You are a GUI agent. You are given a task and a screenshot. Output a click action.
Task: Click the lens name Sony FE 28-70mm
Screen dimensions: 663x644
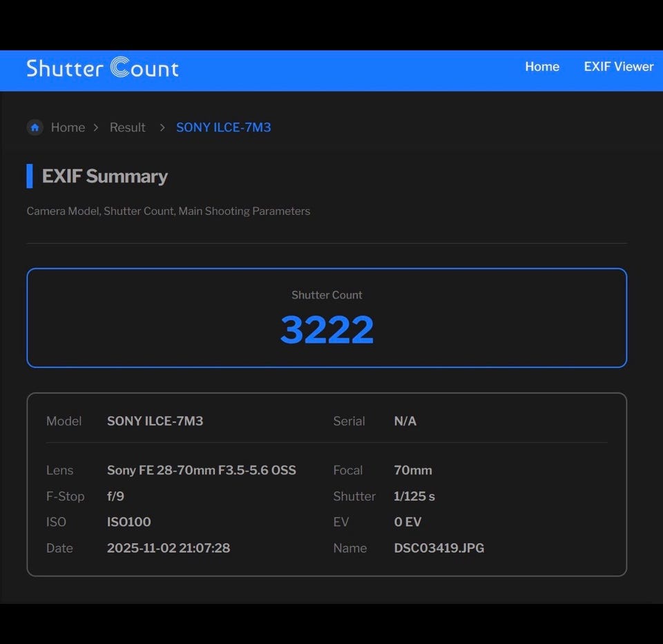coord(201,470)
